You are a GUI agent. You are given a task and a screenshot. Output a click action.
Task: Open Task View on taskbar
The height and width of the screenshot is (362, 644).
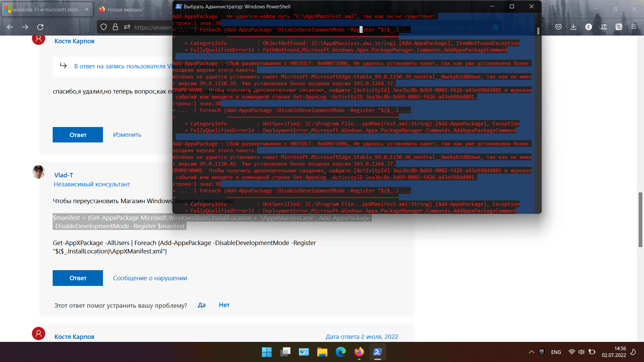[285, 352]
